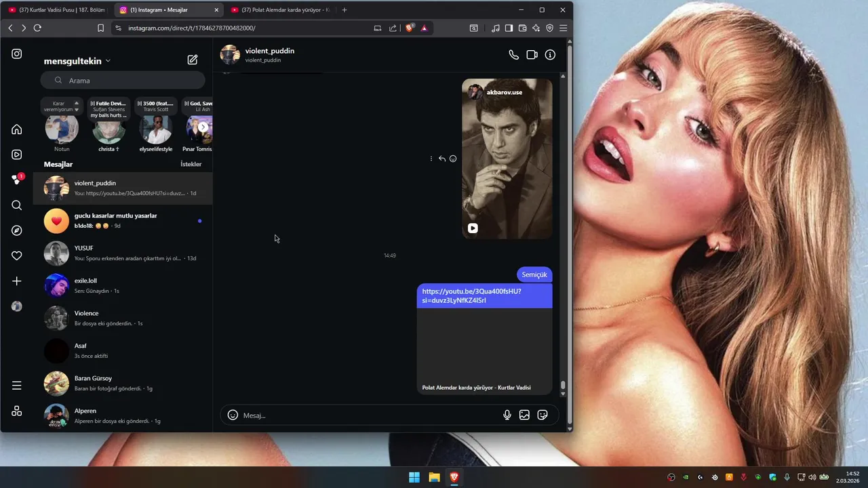This screenshot has width=868, height=488.
Task: Open guclu kasarlar mutlu yasarlar chat
Action: tap(123, 220)
